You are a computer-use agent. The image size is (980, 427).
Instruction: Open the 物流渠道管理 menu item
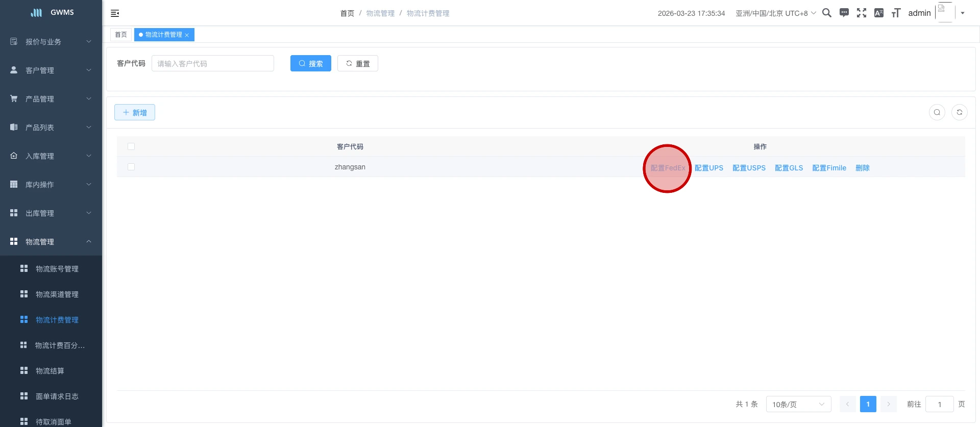pos(51,294)
